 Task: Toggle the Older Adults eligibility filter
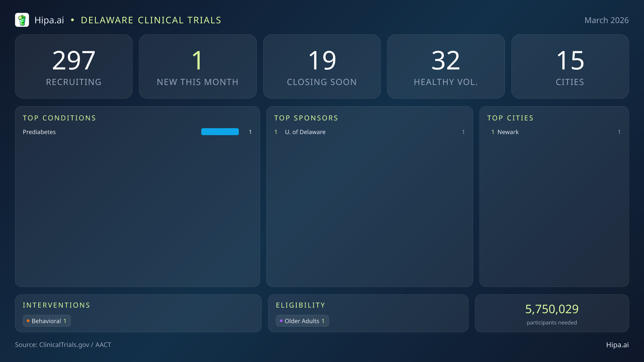point(302,321)
